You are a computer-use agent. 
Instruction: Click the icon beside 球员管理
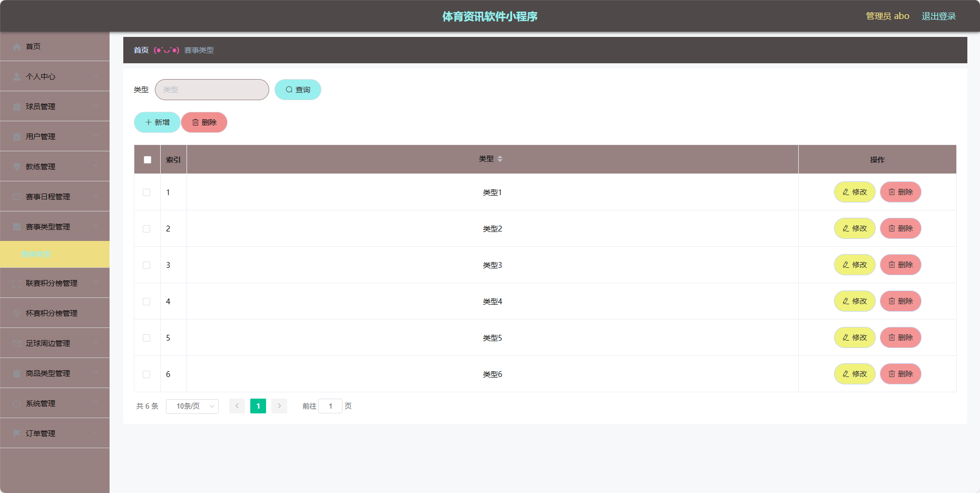point(17,107)
